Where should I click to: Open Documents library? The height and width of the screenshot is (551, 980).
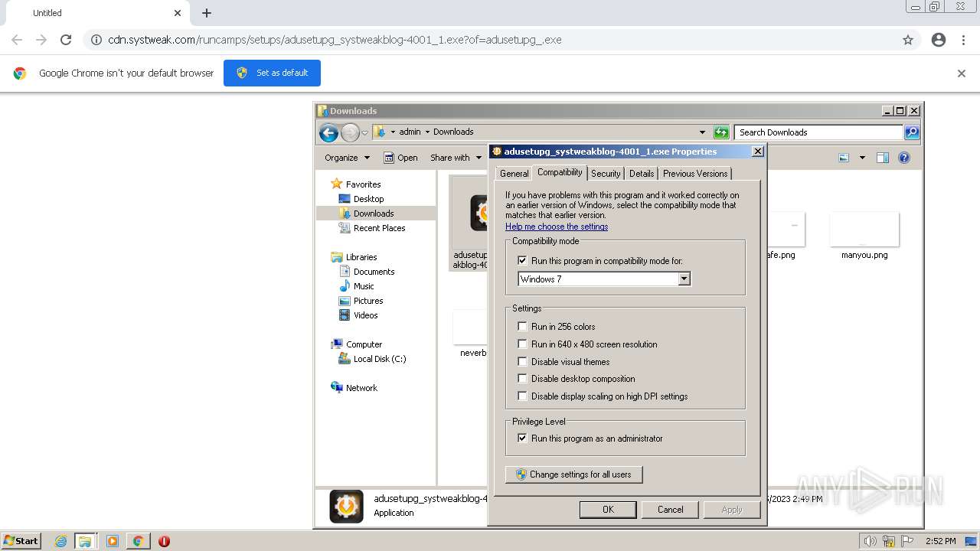click(x=374, y=272)
